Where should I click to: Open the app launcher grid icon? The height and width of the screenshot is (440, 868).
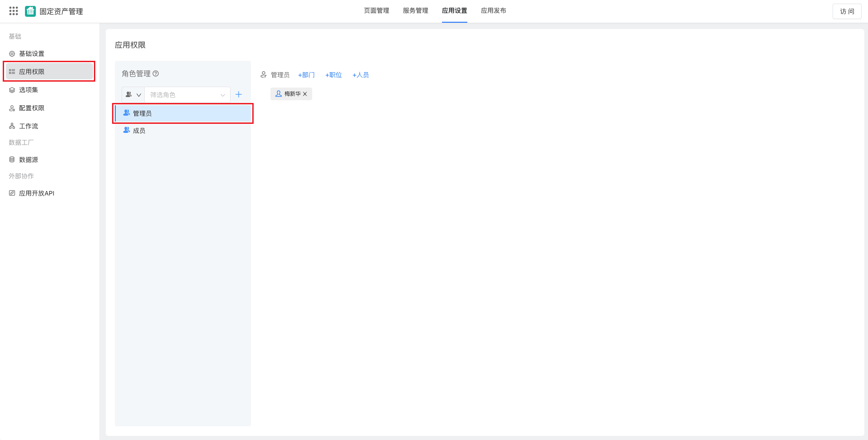click(14, 11)
